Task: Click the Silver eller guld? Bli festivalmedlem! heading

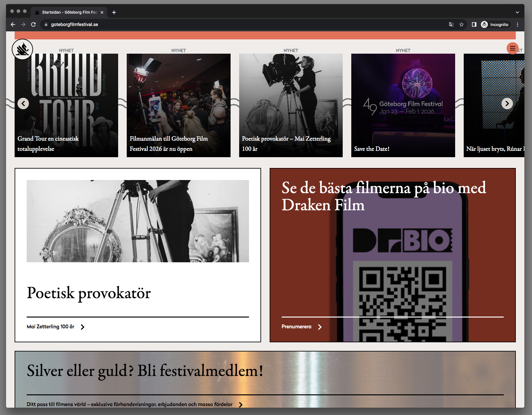Action: click(x=145, y=371)
